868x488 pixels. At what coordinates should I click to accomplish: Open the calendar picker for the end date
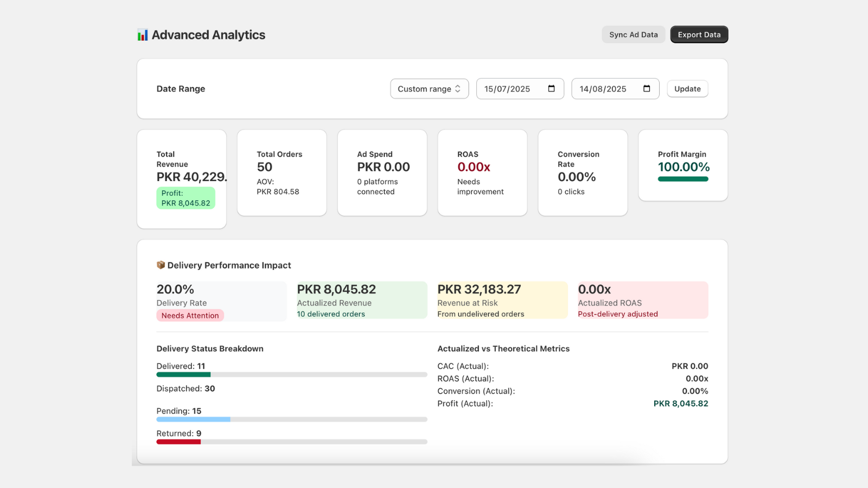pyautogui.click(x=647, y=88)
